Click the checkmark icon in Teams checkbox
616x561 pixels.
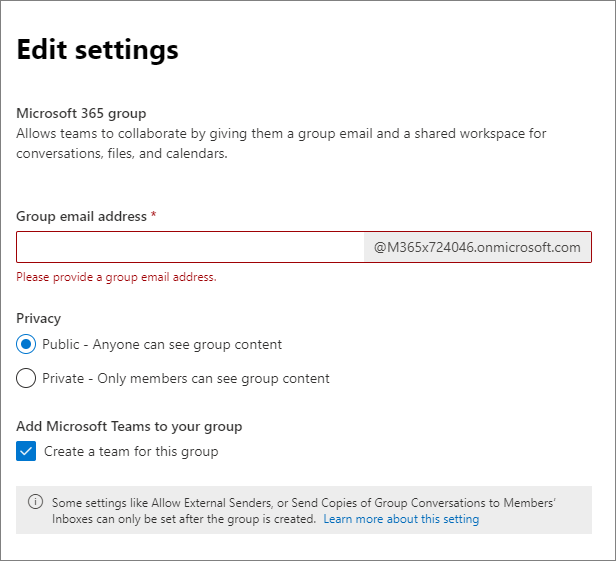pos(26,451)
